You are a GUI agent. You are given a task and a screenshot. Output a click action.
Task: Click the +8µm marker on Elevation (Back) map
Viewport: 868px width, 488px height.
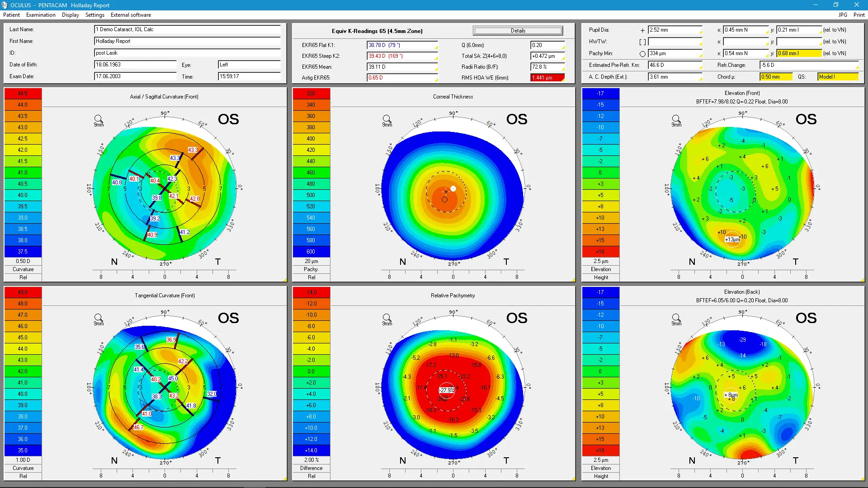[731, 395]
